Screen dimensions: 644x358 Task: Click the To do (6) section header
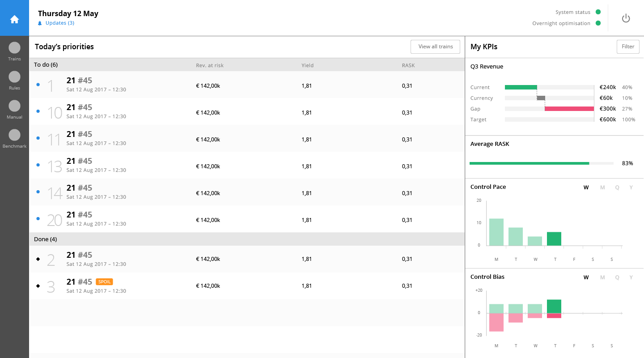pos(247,64)
